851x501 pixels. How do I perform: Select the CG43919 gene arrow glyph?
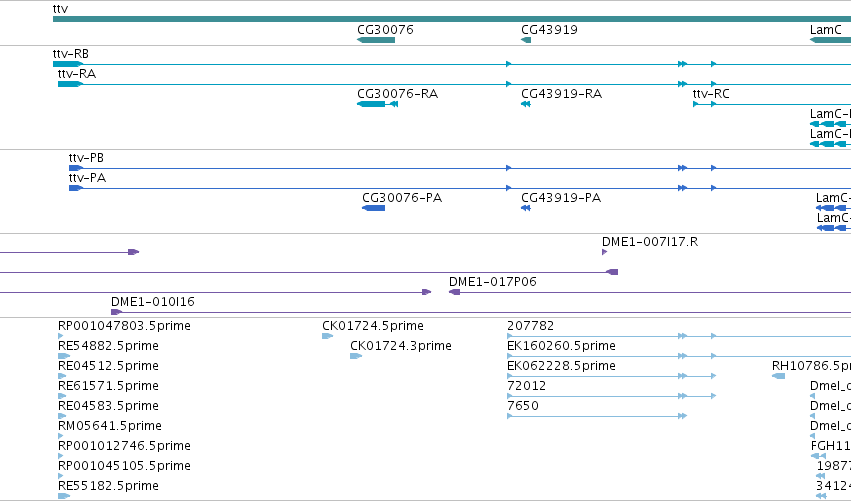click(526, 40)
